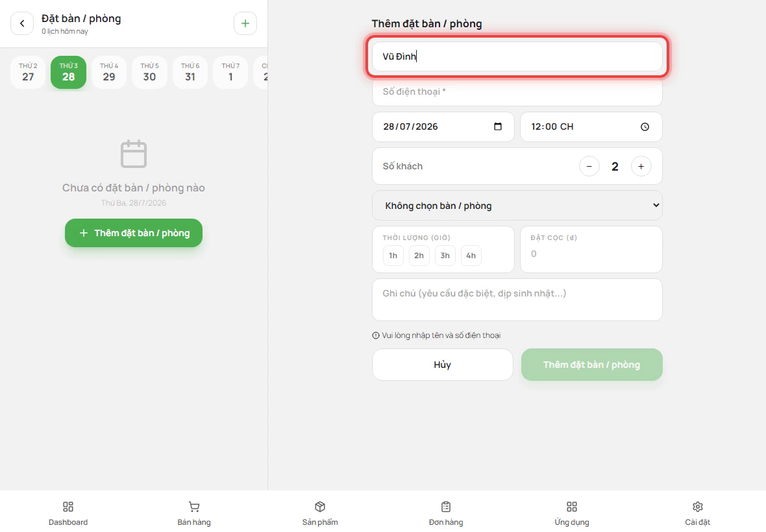766x532 pixels.
Task: Decrease the guest count with minus
Action: pos(589,167)
